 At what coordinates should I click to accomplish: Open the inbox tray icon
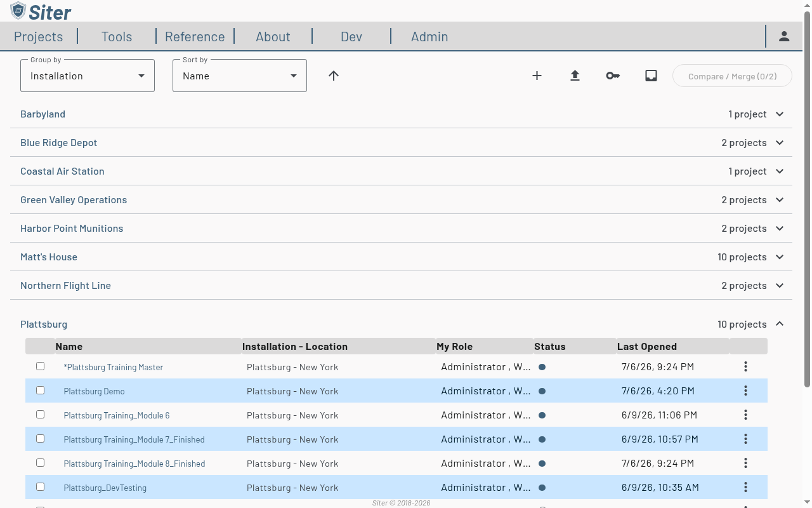651,76
